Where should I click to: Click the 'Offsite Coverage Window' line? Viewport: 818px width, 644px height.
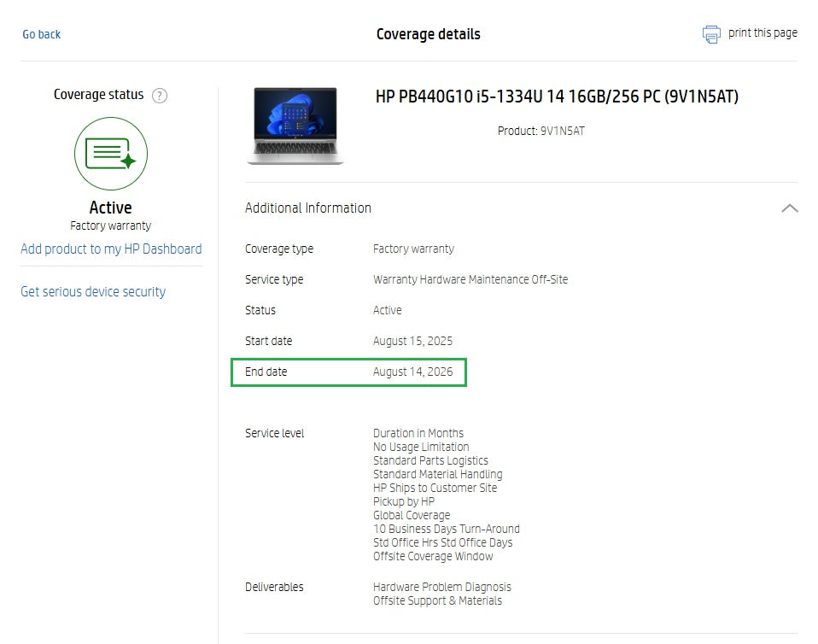coord(432,556)
